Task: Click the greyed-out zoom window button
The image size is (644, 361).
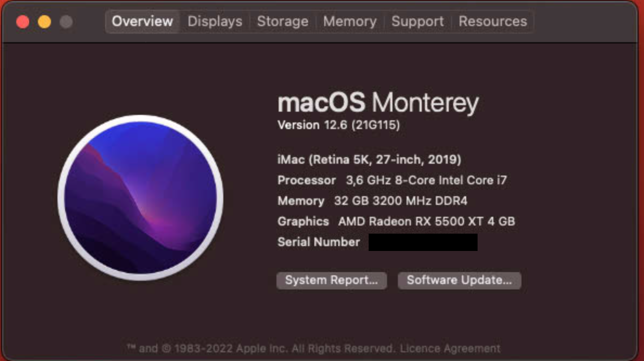Action: [66, 22]
